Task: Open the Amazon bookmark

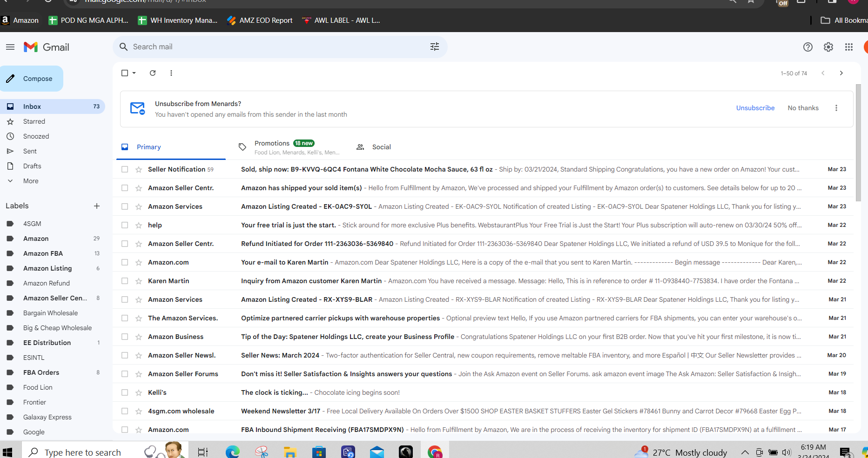Action: click(20, 20)
